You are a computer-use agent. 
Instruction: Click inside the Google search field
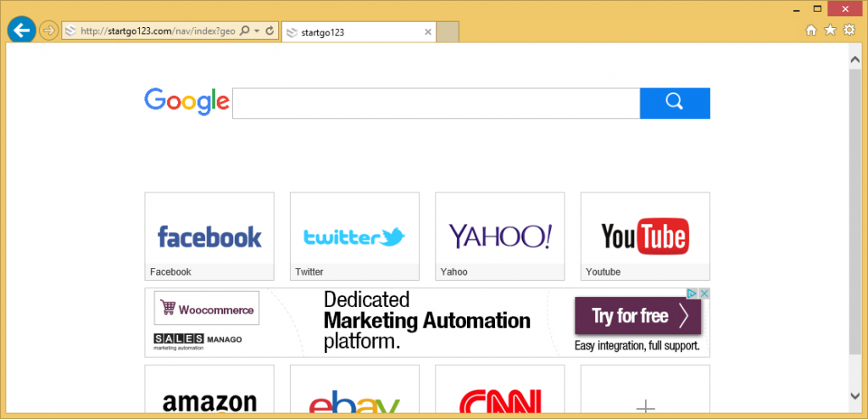pos(436,103)
